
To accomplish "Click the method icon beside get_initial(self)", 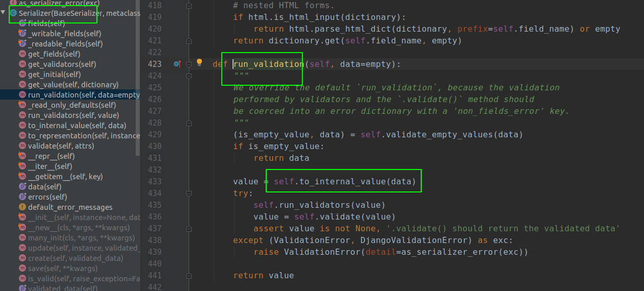I will coord(22,75).
